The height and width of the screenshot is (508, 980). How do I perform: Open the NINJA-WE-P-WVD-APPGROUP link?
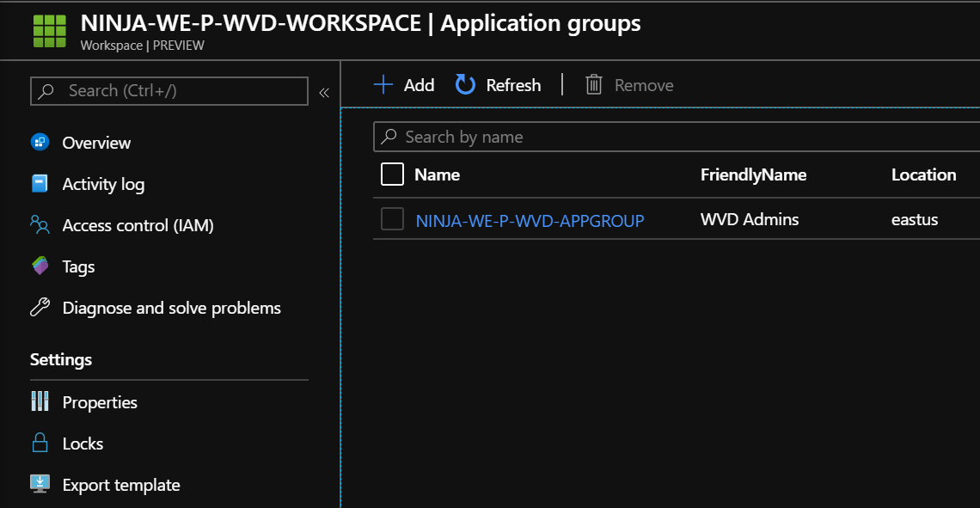click(530, 220)
